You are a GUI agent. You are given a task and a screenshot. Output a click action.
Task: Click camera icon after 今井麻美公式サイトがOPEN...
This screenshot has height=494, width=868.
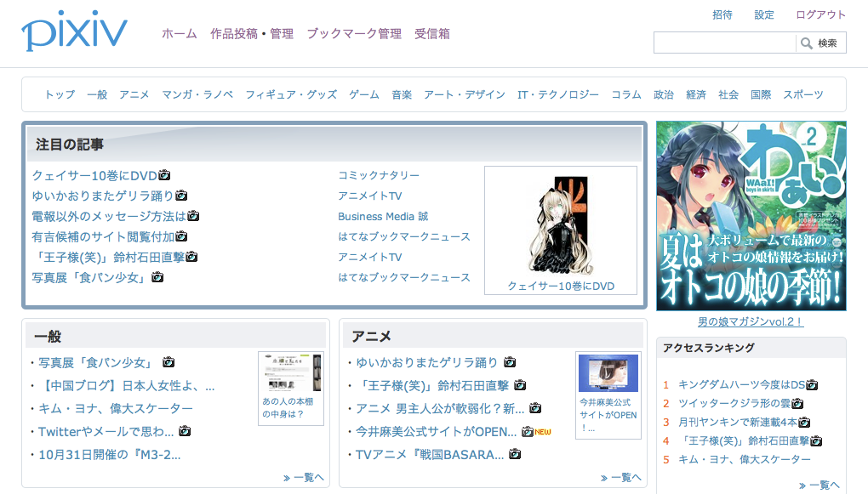(x=528, y=431)
